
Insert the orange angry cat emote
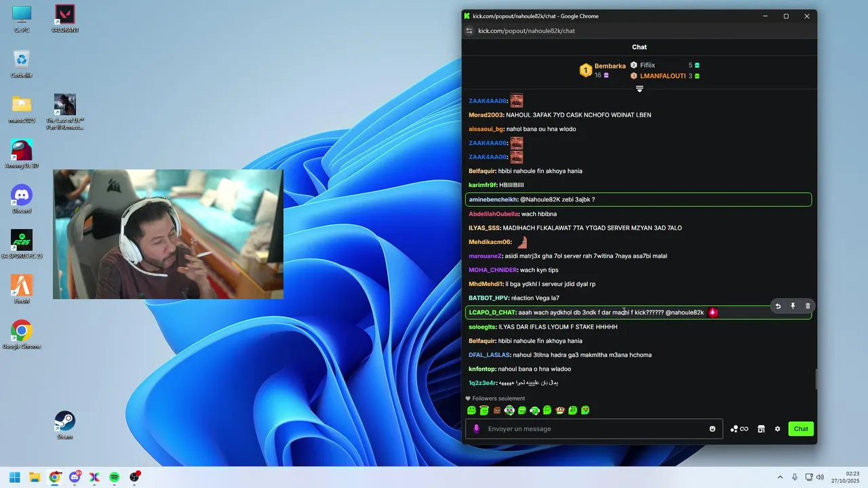pos(497,410)
